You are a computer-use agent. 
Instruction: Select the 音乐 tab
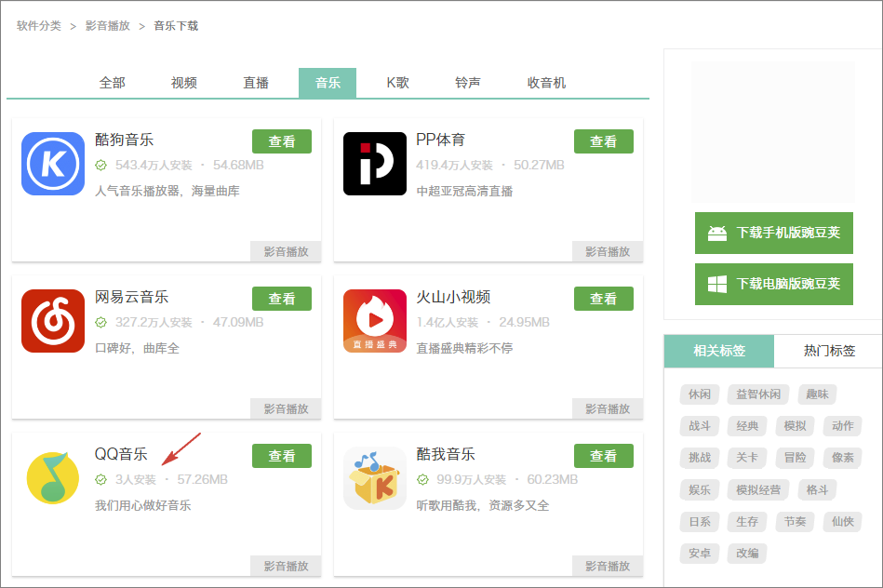click(328, 83)
